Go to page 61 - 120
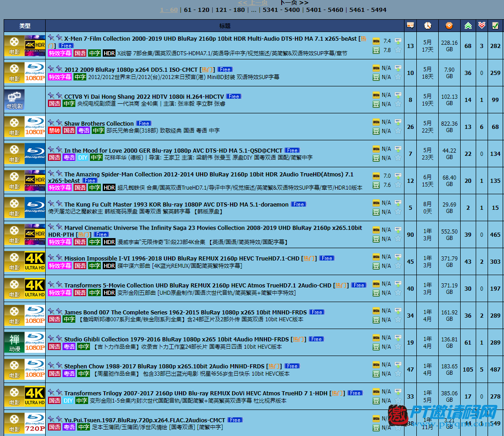This screenshot has height=436, width=504. (x=196, y=10)
